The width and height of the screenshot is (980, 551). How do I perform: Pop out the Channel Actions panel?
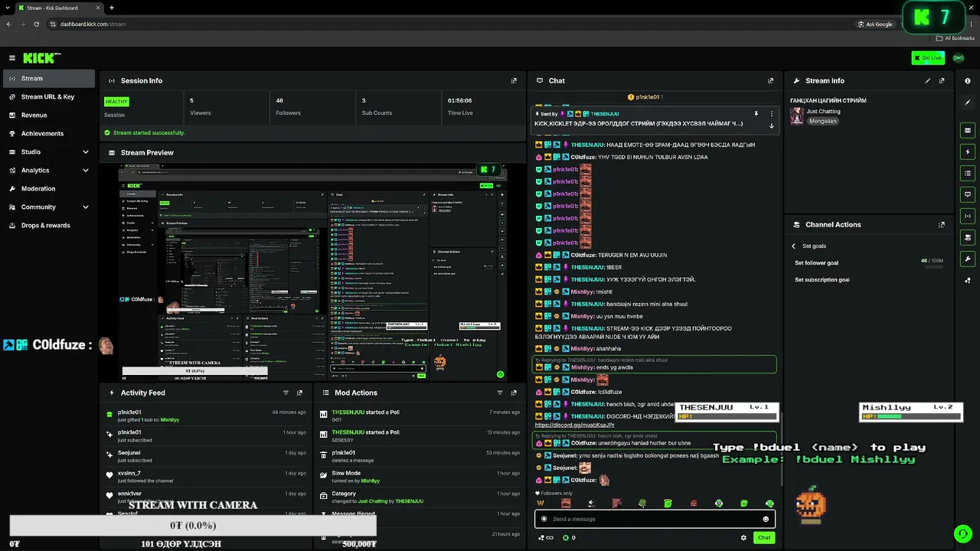click(x=942, y=224)
